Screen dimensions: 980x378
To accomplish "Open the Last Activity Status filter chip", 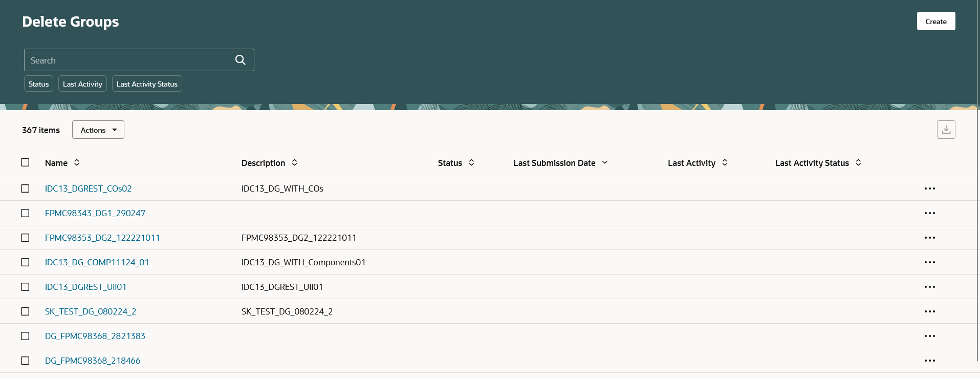I will [x=147, y=83].
